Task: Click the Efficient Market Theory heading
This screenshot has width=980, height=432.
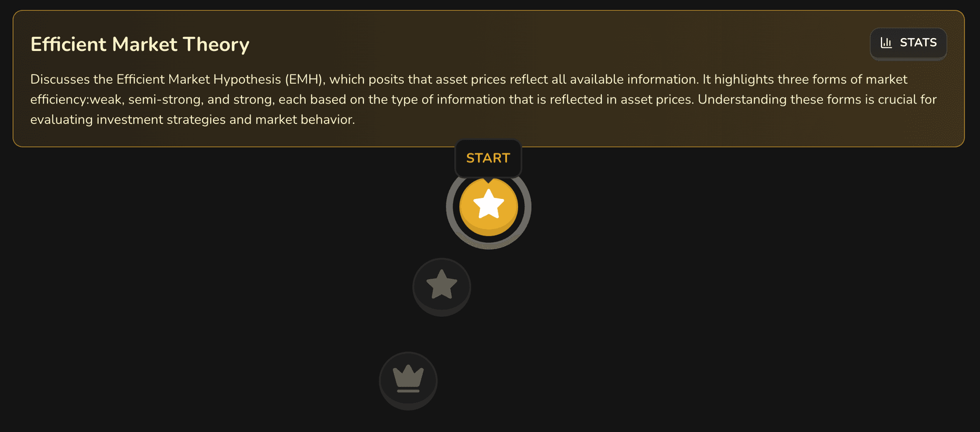Action: point(140,44)
